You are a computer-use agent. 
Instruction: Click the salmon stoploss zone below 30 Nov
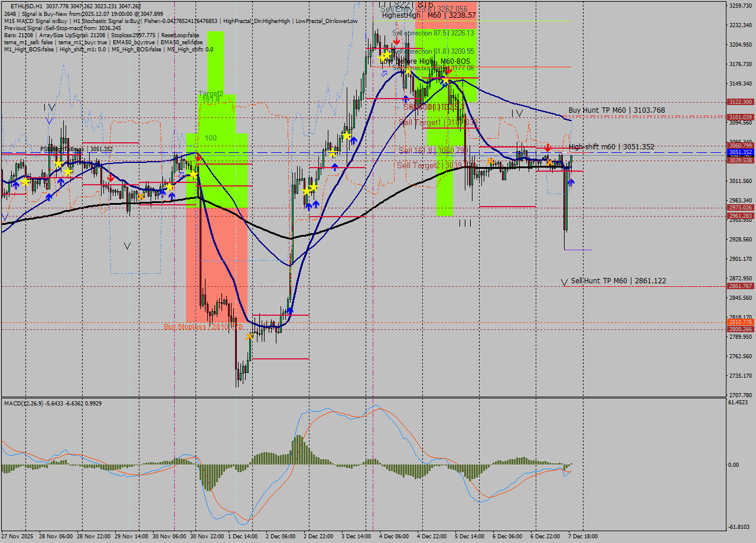pos(216,266)
